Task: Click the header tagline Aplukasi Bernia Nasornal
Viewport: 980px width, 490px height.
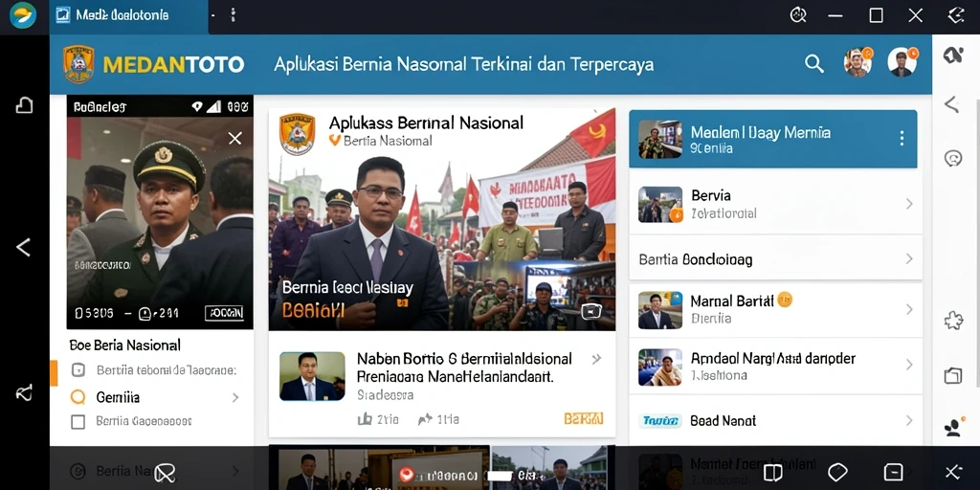Action: click(464, 64)
